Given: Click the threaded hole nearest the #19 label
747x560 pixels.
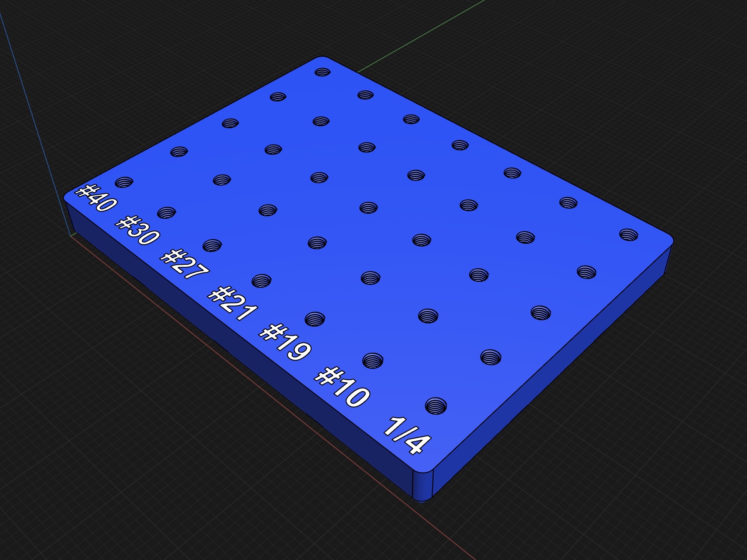Looking at the screenshot, I should pos(315,319).
